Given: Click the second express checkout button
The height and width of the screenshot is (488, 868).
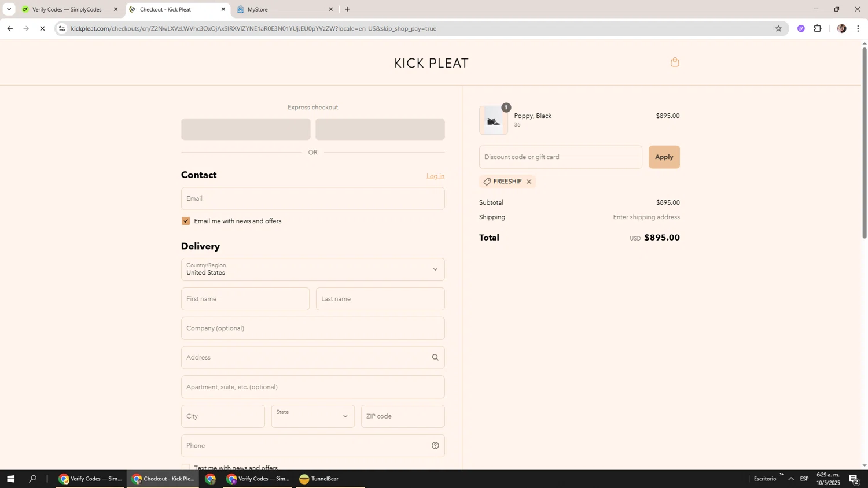Looking at the screenshot, I should 380,129.
